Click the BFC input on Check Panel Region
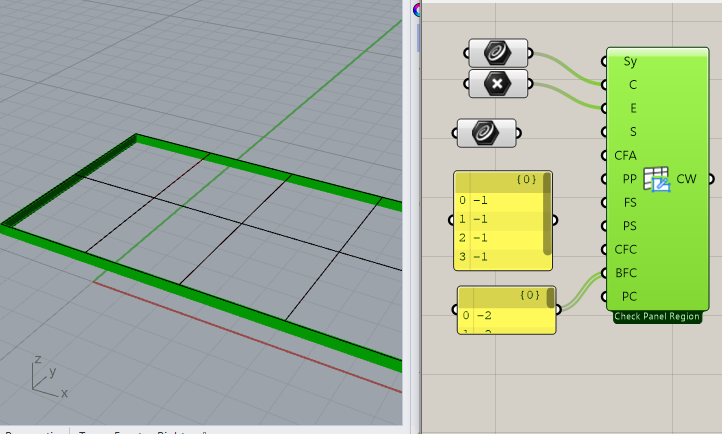722x434 pixels. coord(626,273)
